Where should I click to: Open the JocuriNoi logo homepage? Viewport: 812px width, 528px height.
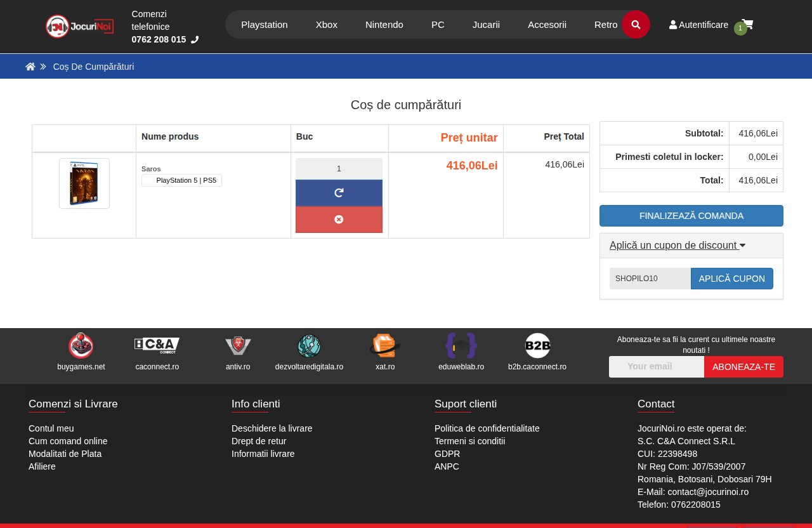tap(80, 26)
